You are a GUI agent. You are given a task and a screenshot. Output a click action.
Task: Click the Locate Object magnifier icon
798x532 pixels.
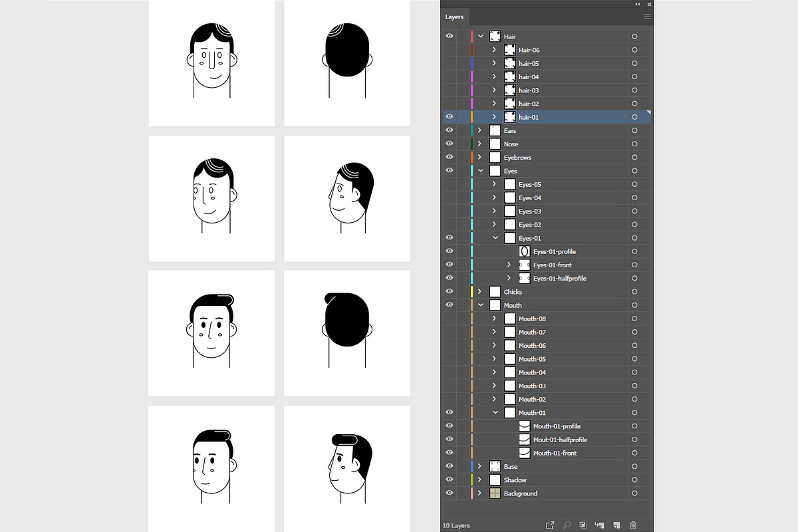pos(567,525)
